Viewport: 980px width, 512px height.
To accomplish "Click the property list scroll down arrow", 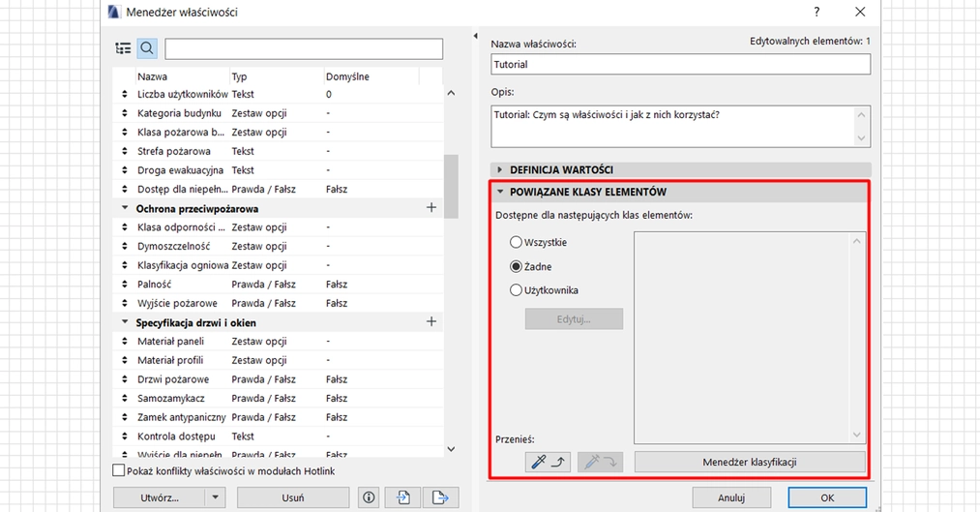I will click(x=451, y=449).
